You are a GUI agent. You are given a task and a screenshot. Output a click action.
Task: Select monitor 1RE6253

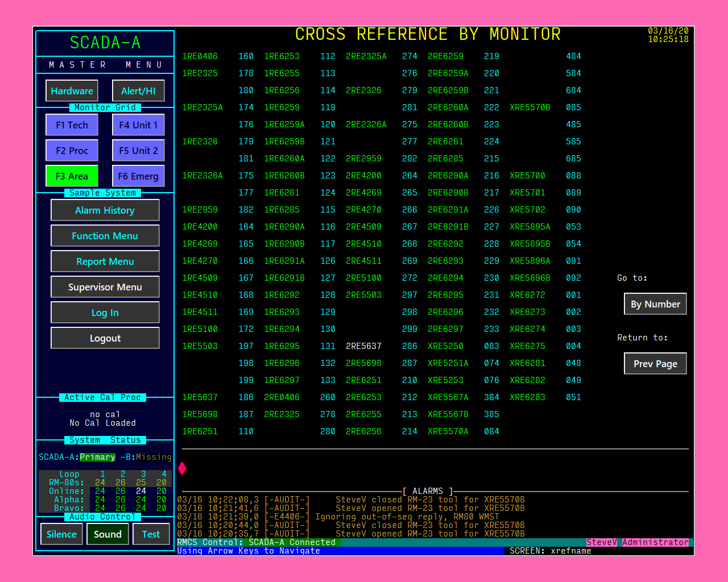click(282, 56)
